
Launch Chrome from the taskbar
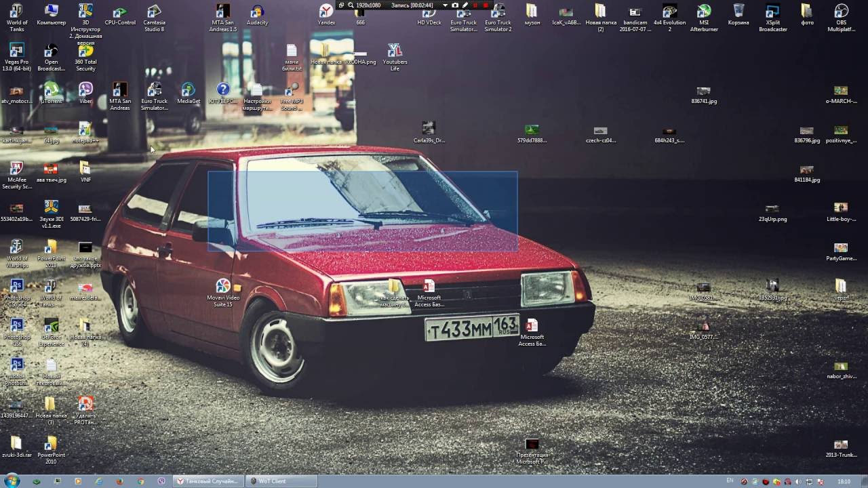click(140, 481)
